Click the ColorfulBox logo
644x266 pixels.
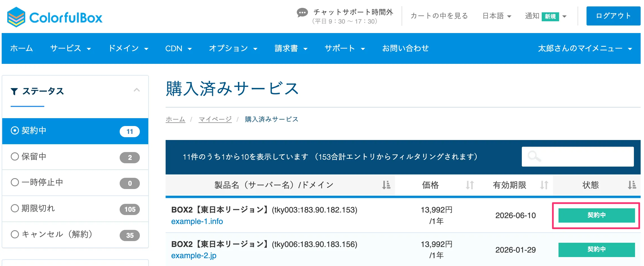click(x=55, y=17)
